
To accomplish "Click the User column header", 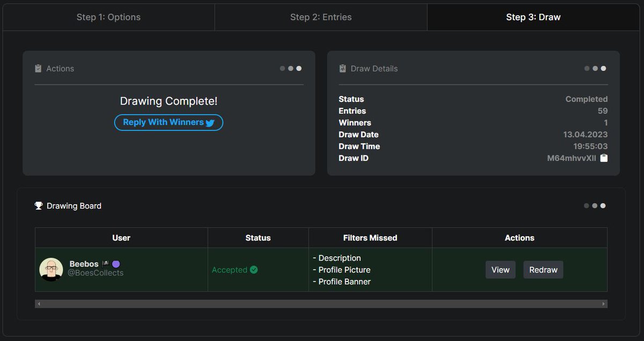I will tap(121, 237).
